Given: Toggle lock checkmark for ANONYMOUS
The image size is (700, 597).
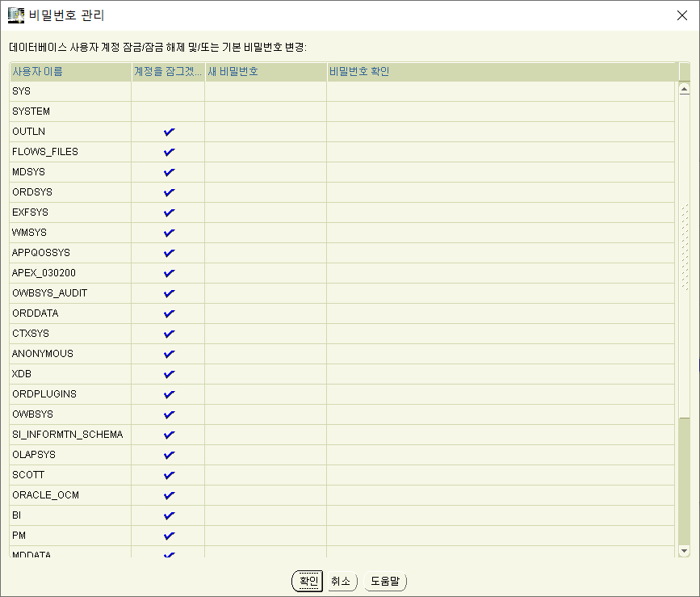Looking at the screenshot, I should [169, 354].
